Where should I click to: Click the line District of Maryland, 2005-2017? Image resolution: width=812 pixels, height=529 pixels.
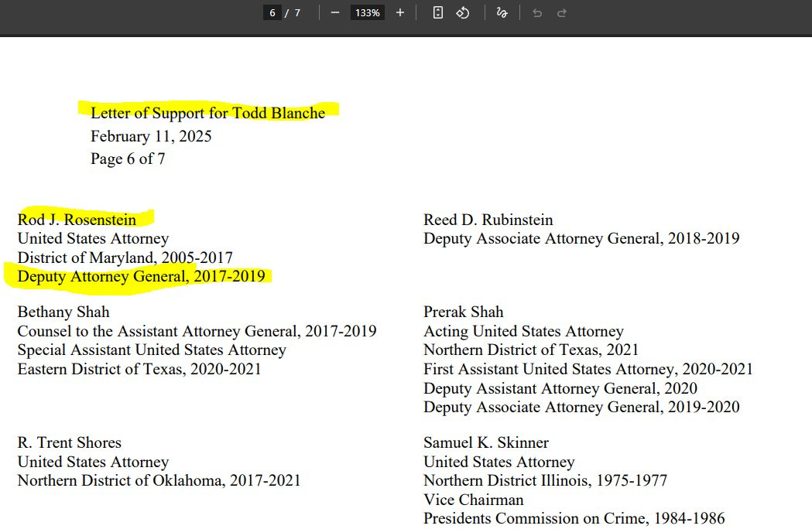pos(125,258)
